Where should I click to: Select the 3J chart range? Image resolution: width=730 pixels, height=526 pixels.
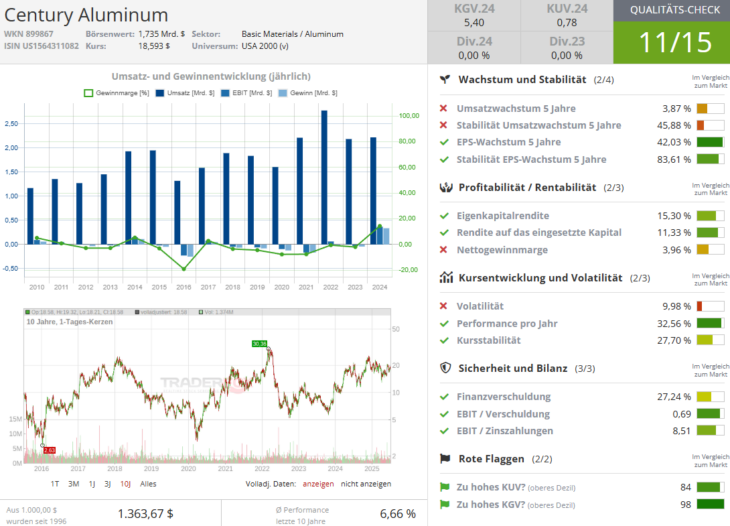tap(108, 484)
